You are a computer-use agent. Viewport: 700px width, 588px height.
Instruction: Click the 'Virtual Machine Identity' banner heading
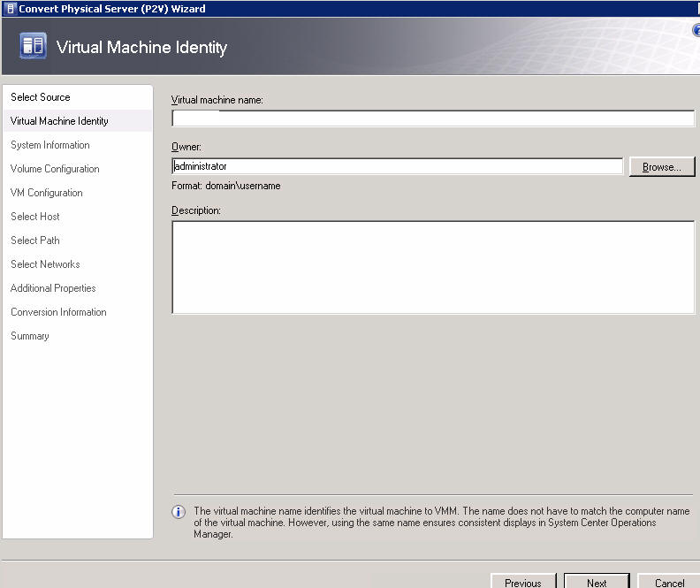pos(141,48)
